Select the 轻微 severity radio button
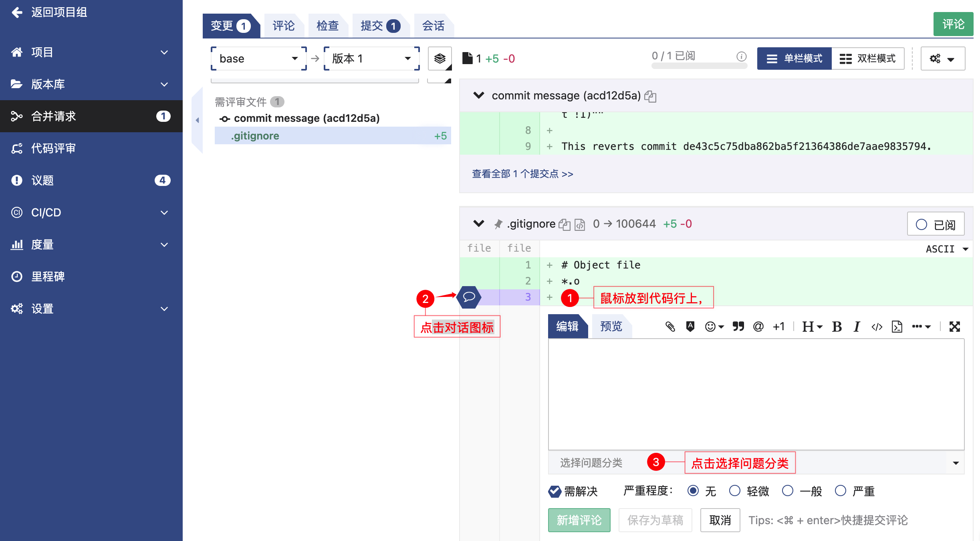This screenshot has height=541, width=980. click(734, 491)
